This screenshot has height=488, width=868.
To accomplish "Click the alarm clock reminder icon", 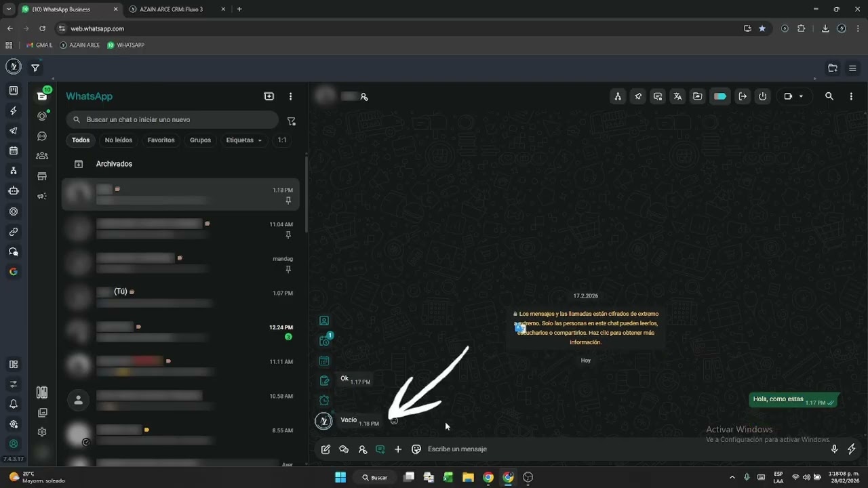I will click(x=324, y=400).
